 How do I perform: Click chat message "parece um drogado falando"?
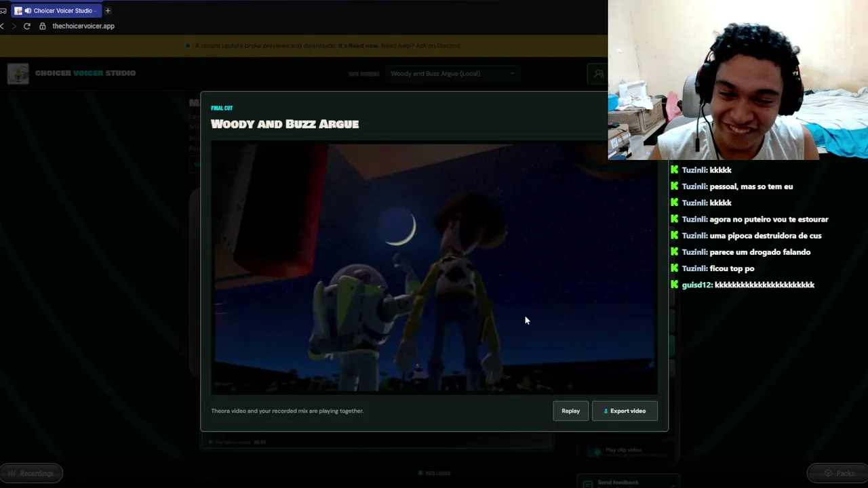(759, 252)
